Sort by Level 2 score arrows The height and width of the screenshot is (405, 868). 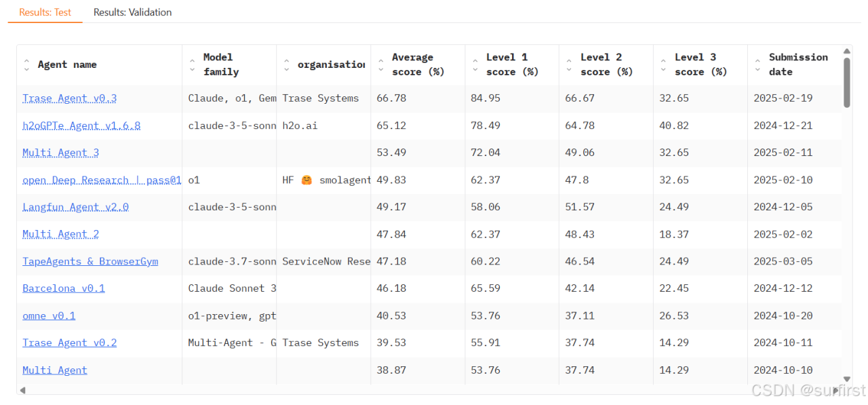569,65
